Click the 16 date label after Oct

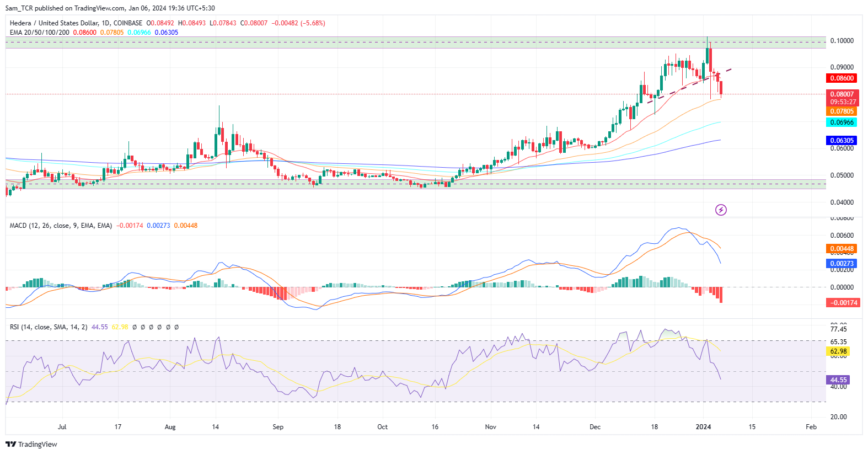click(x=435, y=427)
